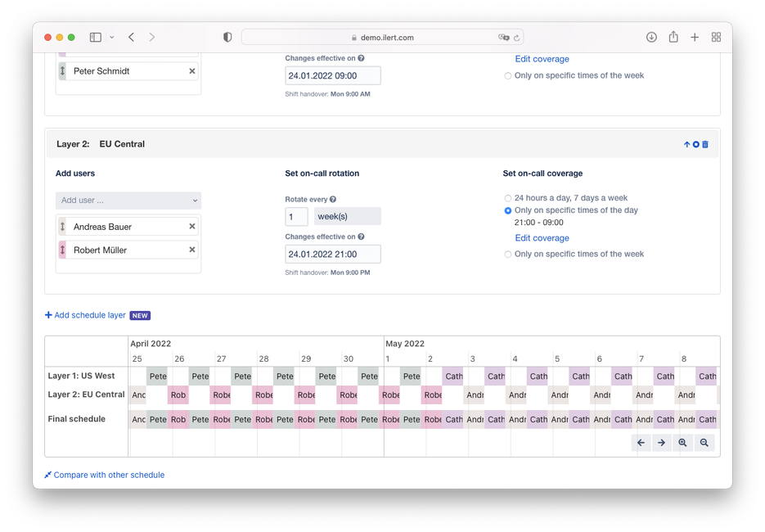Open the Add user dropdown for Layer 2
The width and height of the screenshot is (765, 532).
[x=128, y=200]
